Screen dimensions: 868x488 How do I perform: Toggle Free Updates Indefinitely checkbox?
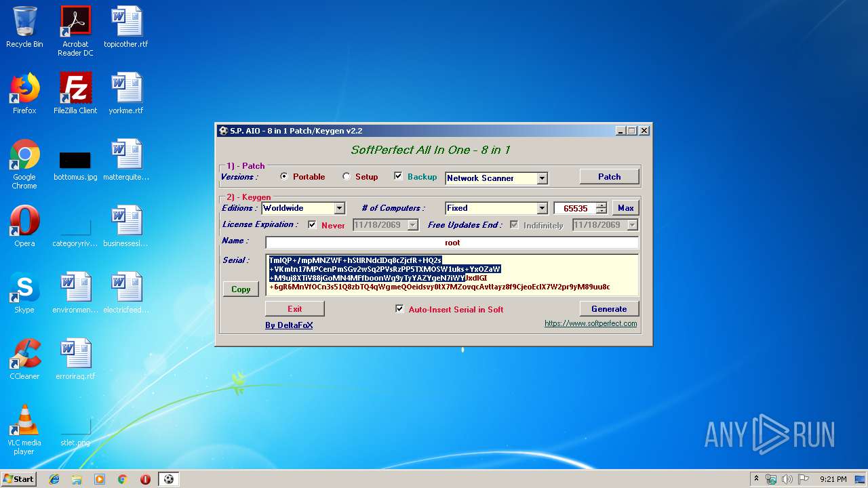pos(514,225)
